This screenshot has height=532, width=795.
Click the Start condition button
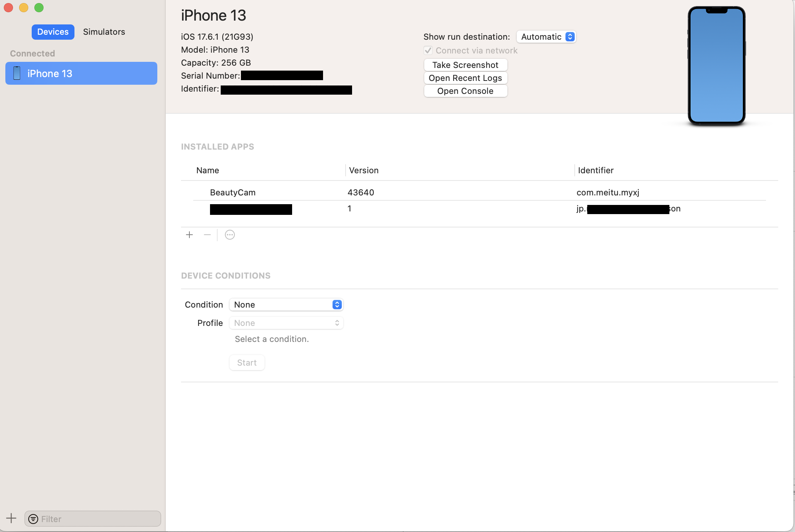[x=247, y=363]
